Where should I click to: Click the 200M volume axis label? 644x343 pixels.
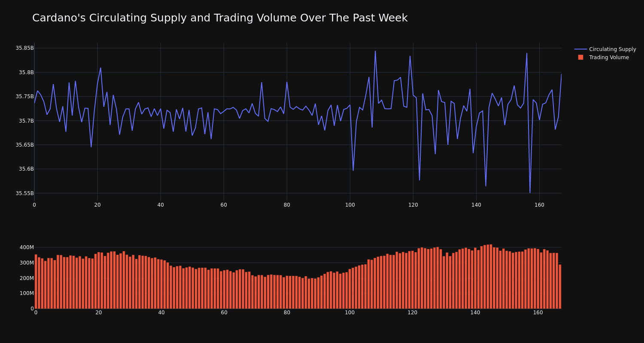pos(26,278)
